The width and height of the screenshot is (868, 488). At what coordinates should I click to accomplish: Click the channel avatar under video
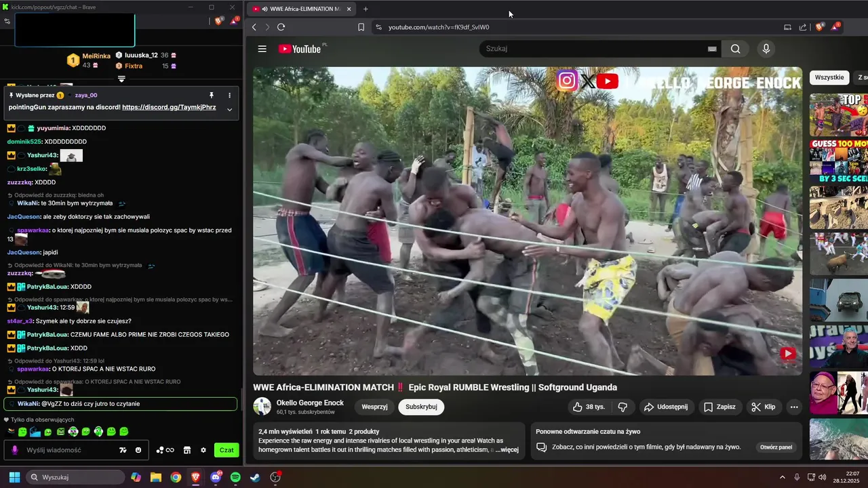[x=262, y=407]
